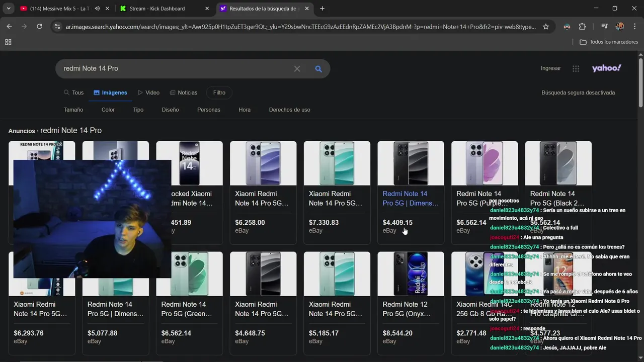Click chat message 'Ale una pregunta'
Viewport: 644px width, 362px height.
(543, 237)
